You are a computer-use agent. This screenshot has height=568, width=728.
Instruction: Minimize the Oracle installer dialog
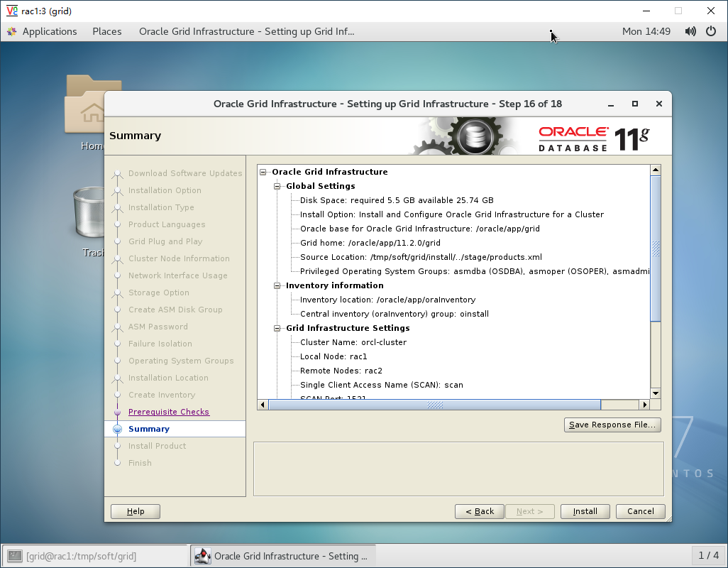pos(611,104)
